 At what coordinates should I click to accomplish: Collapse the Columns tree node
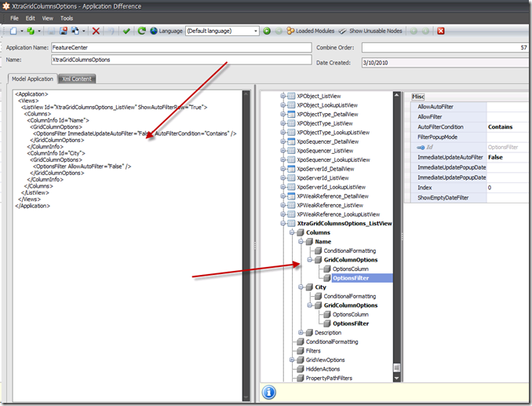(291, 232)
